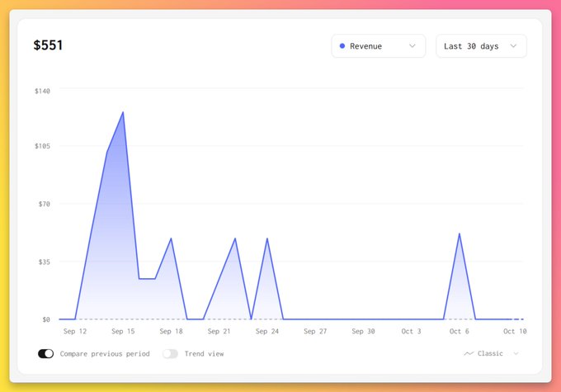561x392 pixels.
Task: Open the Classic chart style dropdown
Action: point(491,353)
